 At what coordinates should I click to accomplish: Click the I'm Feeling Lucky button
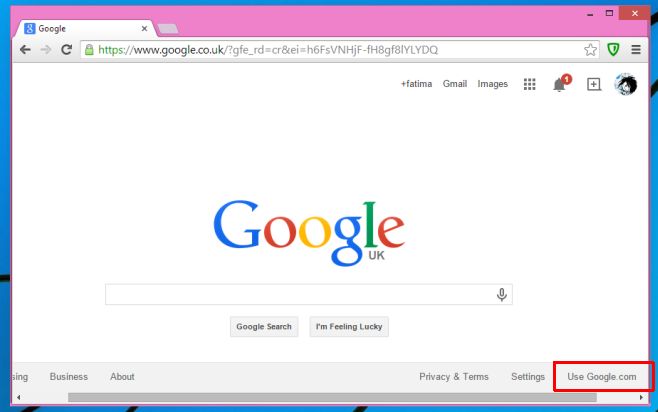[x=349, y=326]
